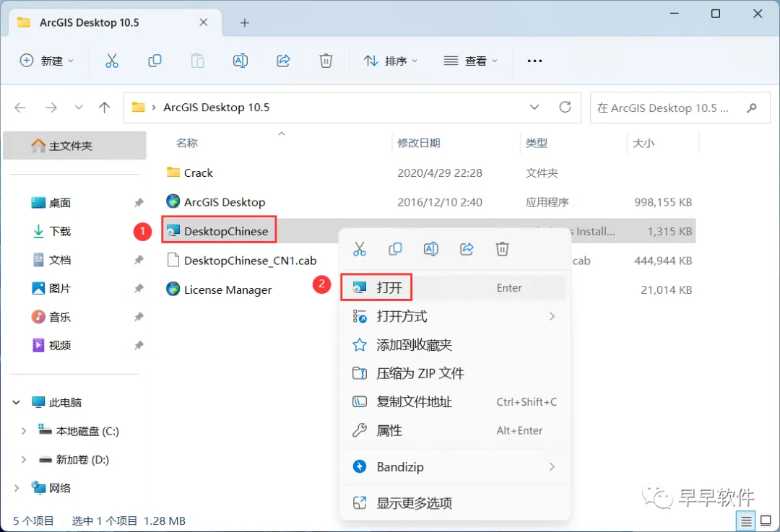The width and height of the screenshot is (780, 532).
Task: Click the Copy icon in the top toolbar
Action: click(155, 61)
